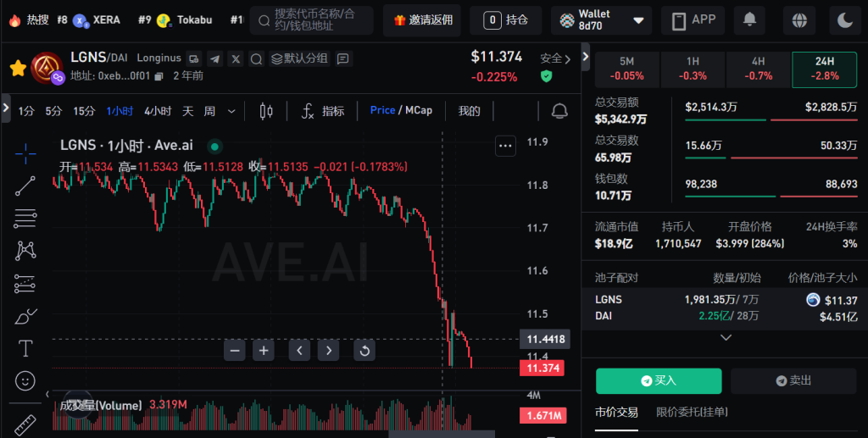868x438 pixels.
Task: Select the crosshair cursor tool
Action: pyautogui.click(x=25, y=153)
